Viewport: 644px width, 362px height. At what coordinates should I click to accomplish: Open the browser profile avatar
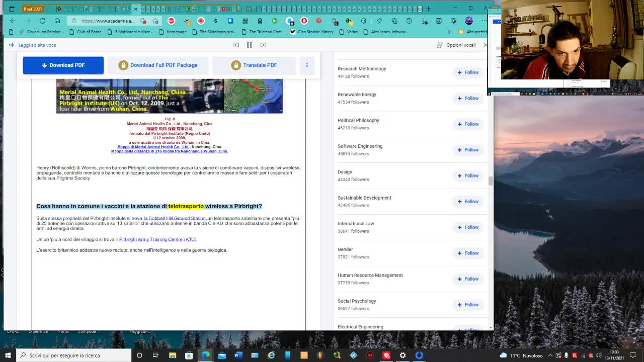[469, 21]
